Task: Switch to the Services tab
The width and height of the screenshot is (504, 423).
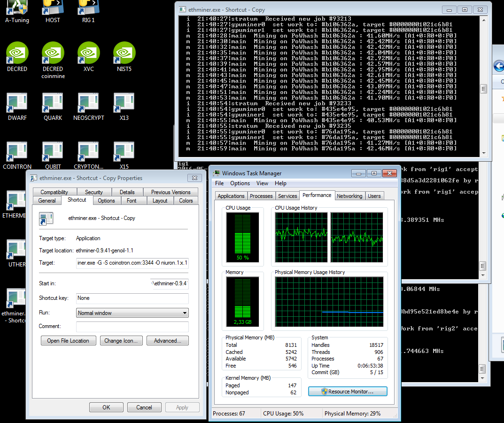Action: point(287,196)
